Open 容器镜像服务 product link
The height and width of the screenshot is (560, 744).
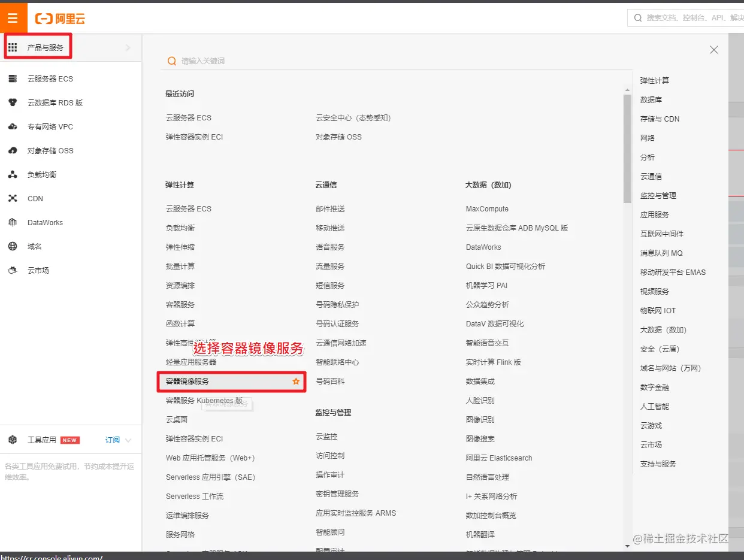[187, 381]
